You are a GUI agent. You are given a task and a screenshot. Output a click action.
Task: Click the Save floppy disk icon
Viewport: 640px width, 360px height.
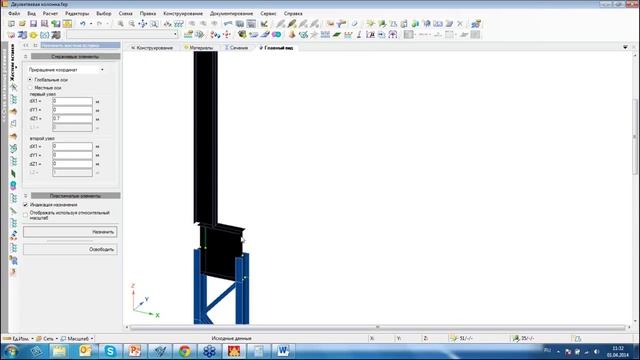33,24
